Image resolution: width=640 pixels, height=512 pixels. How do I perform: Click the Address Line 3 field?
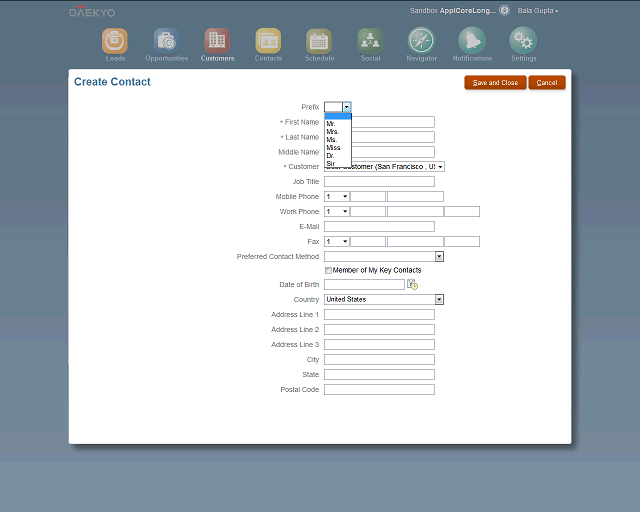(x=379, y=345)
